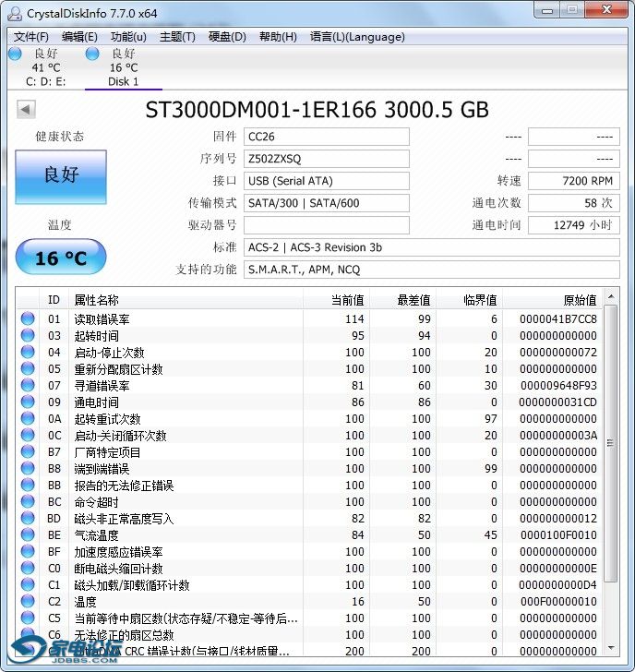Open the 功能(u) menu

tap(128, 37)
